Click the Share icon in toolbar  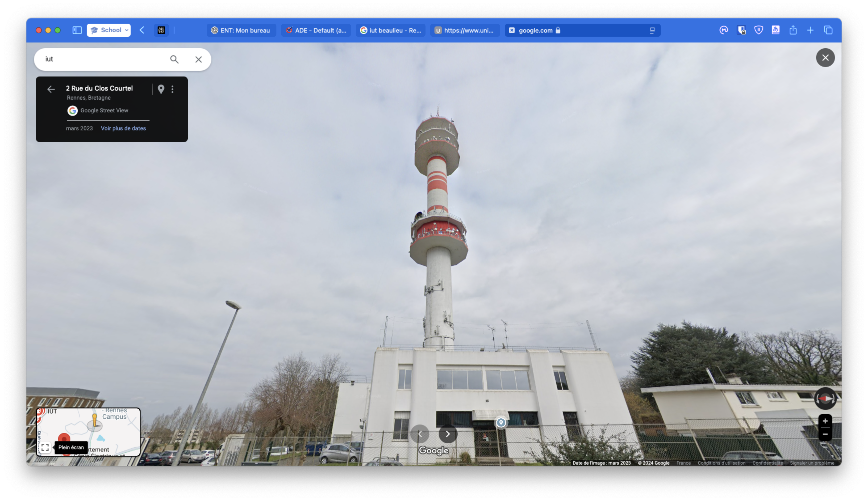pyautogui.click(x=793, y=30)
